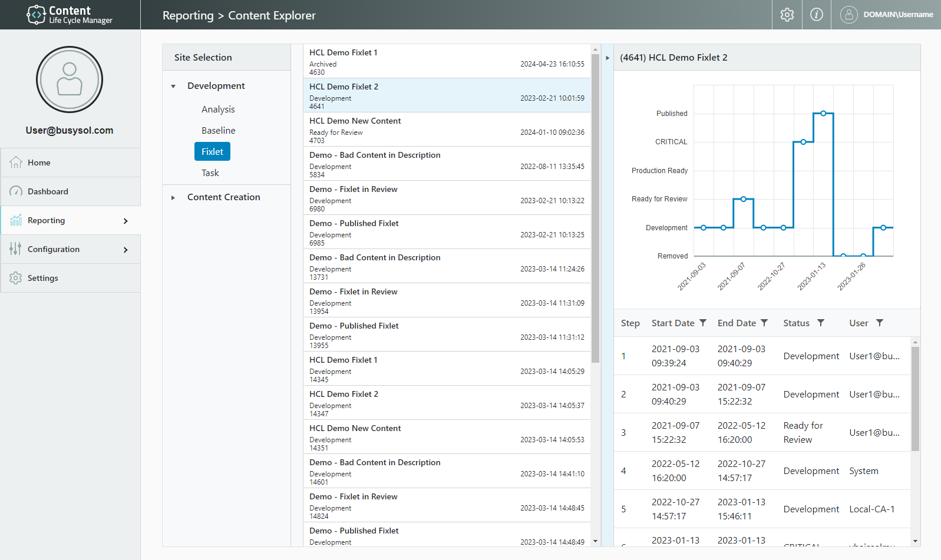Click the CRITICAL chart data point
This screenshot has height=560, width=941.
point(803,142)
